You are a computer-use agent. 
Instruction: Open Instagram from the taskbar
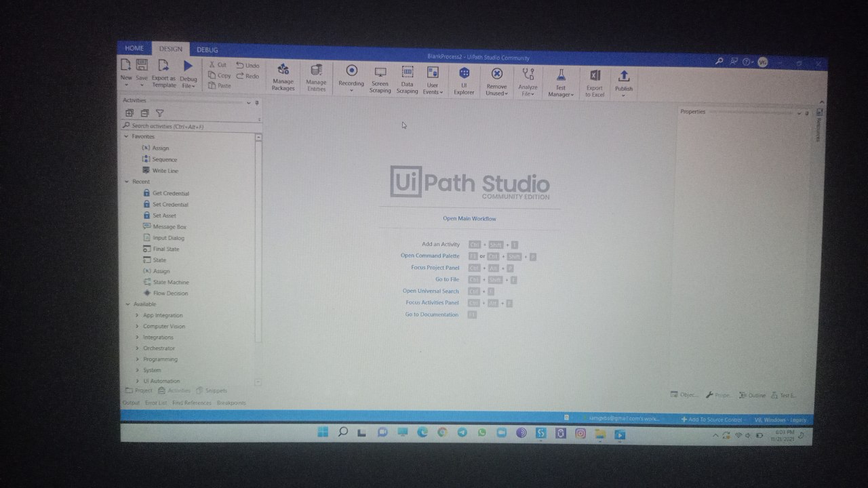tap(580, 433)
